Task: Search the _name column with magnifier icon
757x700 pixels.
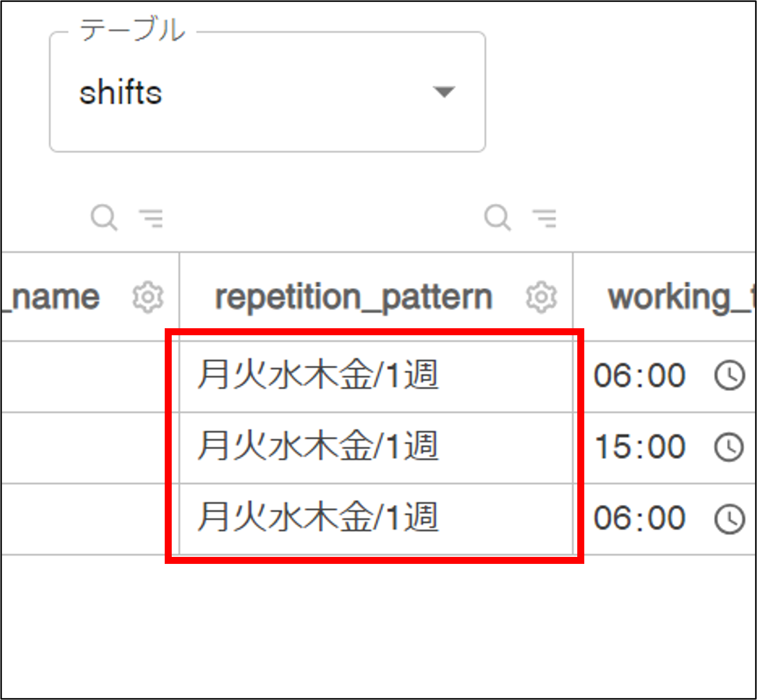Action: click(x=104, y=218)
